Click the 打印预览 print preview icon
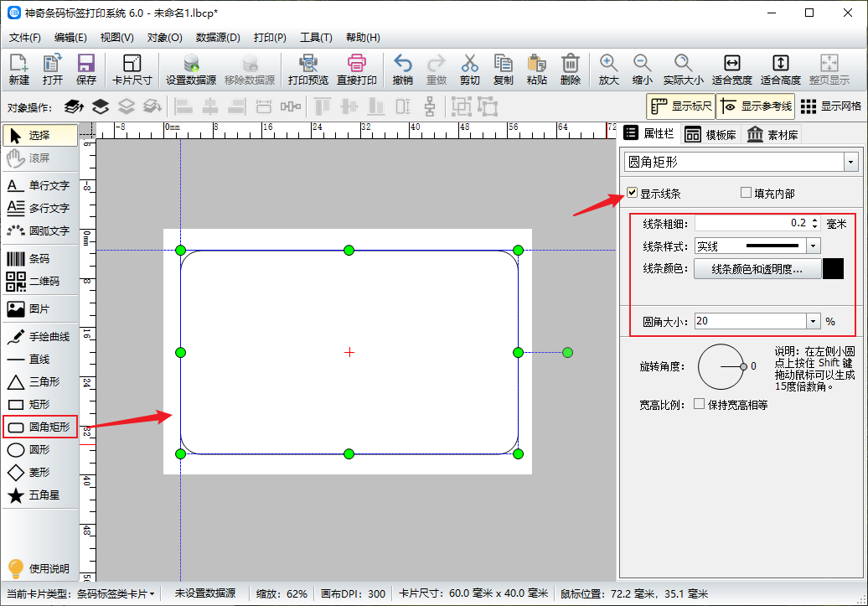Viewport: 868px width, 606px height. coord(308,70)
